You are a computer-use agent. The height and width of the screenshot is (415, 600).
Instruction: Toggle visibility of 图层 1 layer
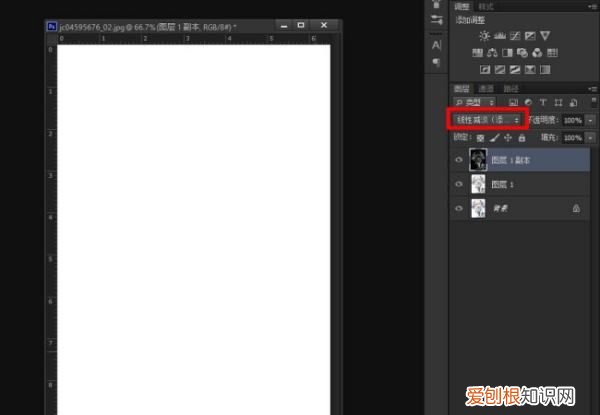pyautogui.click(x=459, y=184)
